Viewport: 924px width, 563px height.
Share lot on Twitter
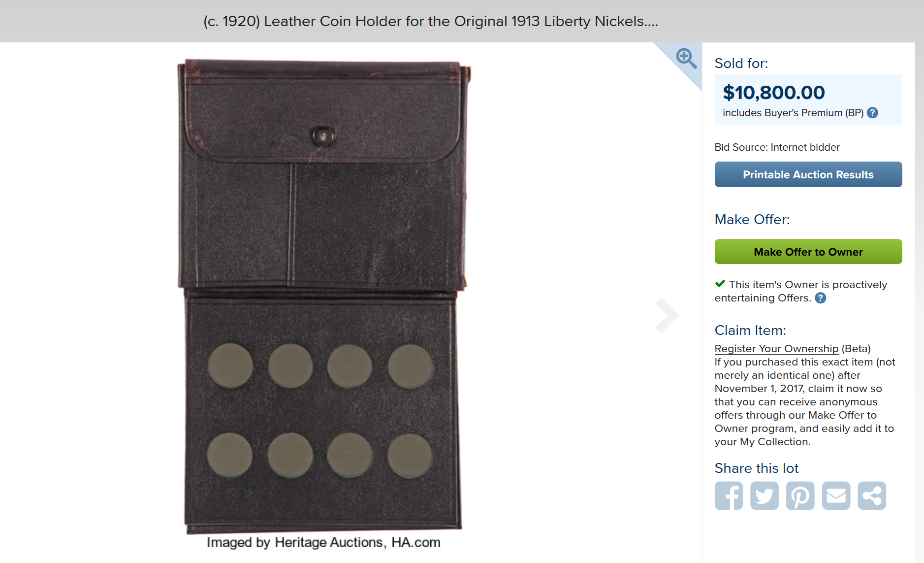coord(765,496)
